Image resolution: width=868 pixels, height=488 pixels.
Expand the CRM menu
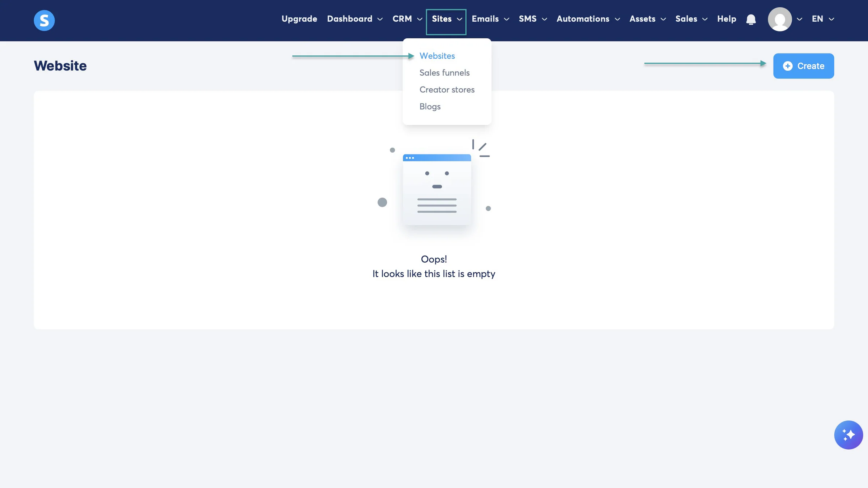coord(407,19)
